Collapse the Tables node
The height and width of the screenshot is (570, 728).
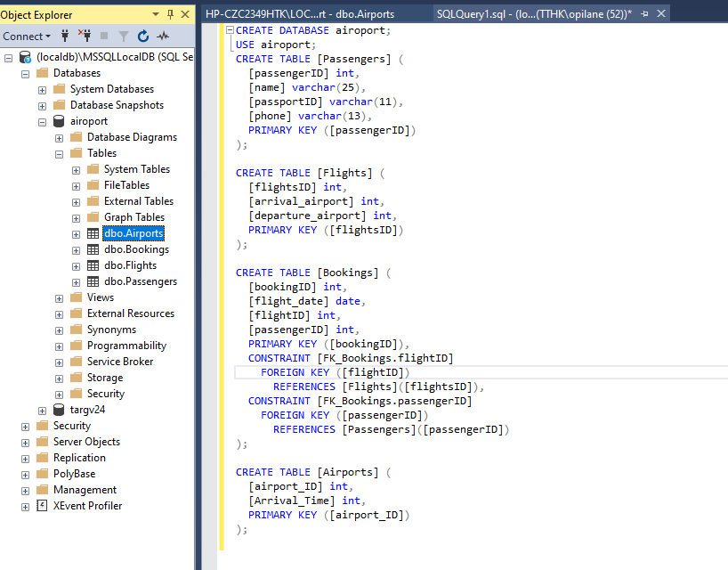coord(59,154)
